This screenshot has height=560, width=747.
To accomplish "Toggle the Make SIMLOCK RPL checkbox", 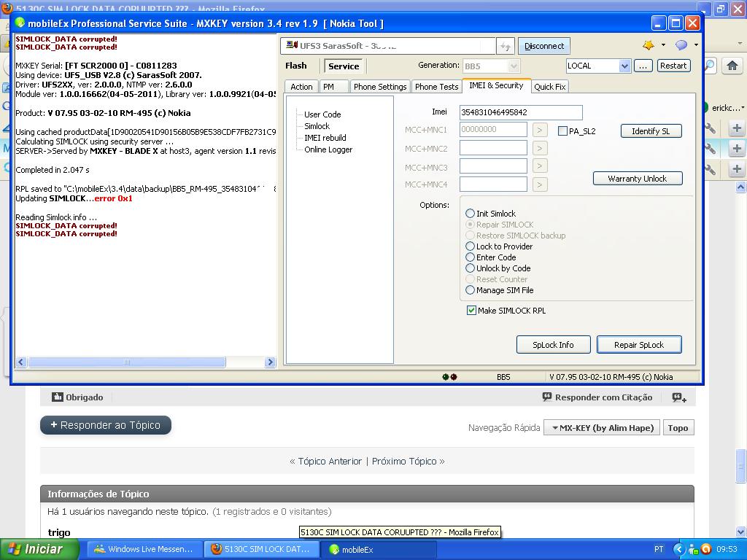I will pyautogui.click(x=471, y=311).
